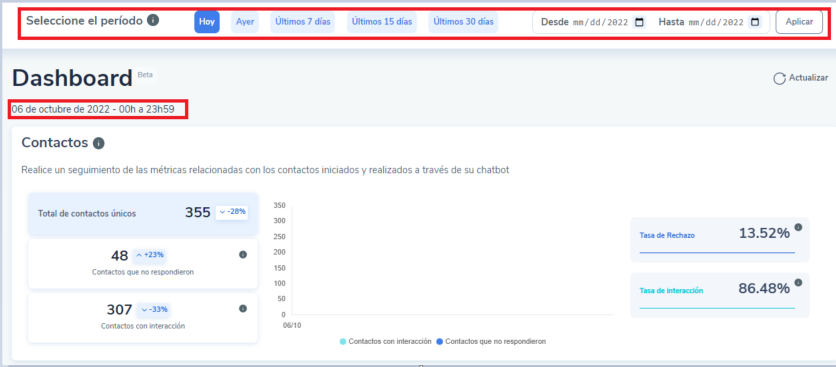Choose the Últimos 30 días period
Screen dimensions: 836x367
[x=463, y=22]
